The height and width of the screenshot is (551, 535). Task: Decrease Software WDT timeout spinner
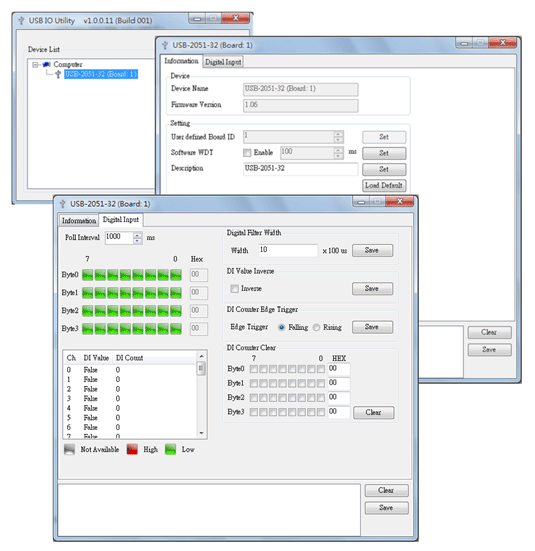(x=338, y=156)
